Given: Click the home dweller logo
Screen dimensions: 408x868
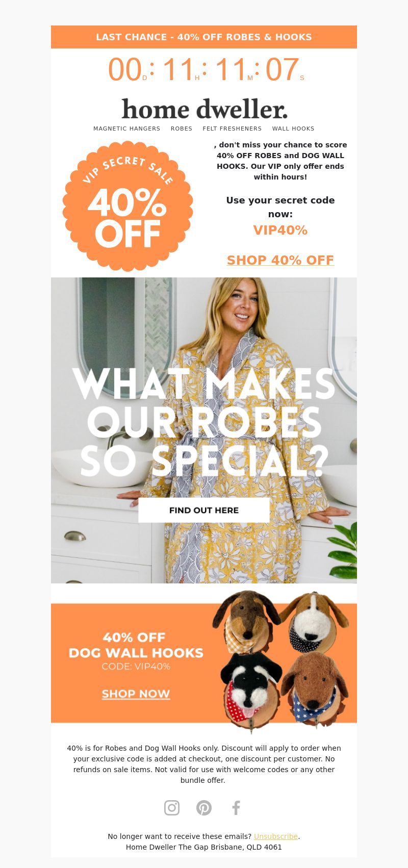Looking at the screenshot, I should point(204,109).
